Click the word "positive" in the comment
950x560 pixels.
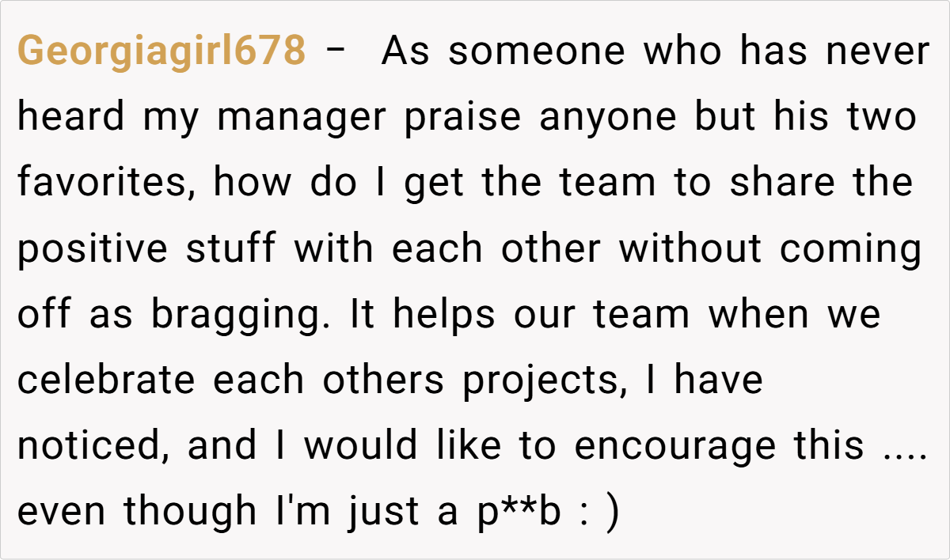tap(93, 249)
